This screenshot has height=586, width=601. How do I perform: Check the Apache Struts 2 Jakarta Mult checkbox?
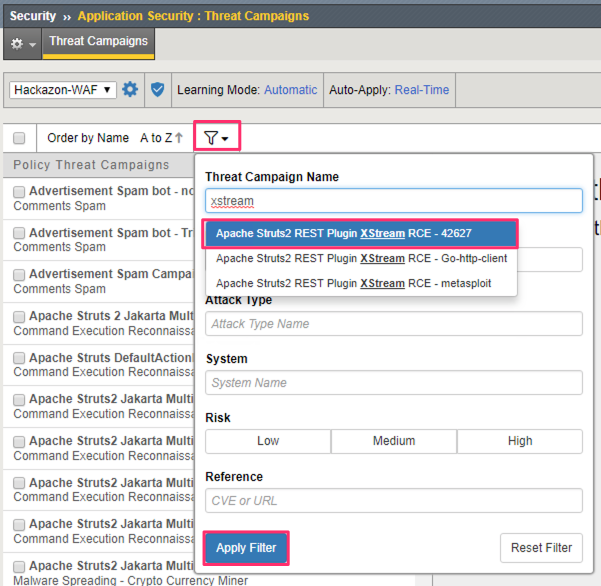point(19,317)
